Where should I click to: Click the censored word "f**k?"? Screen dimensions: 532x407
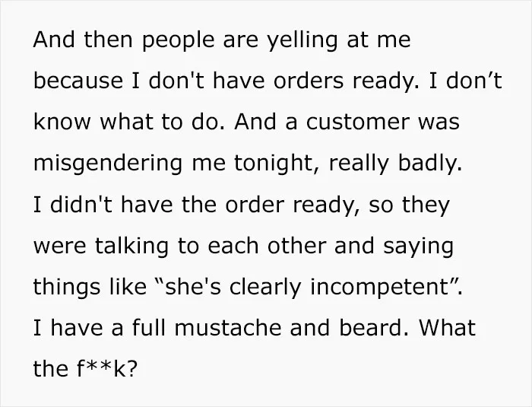coord(107,369)
